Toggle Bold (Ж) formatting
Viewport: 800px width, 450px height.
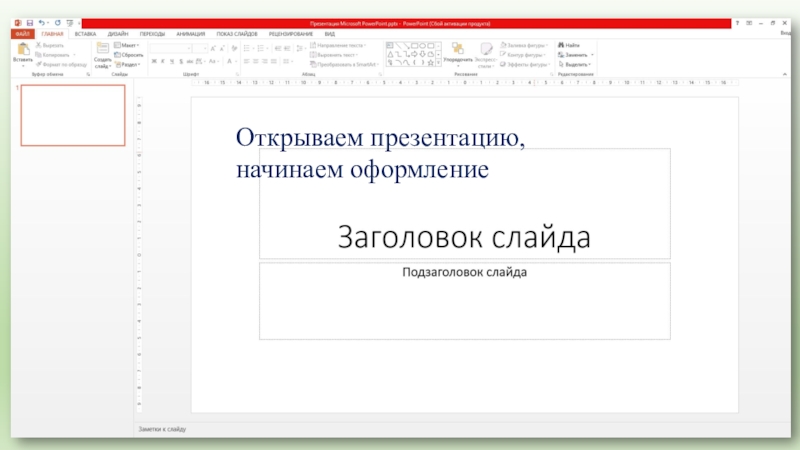click(x=153, y=62)
